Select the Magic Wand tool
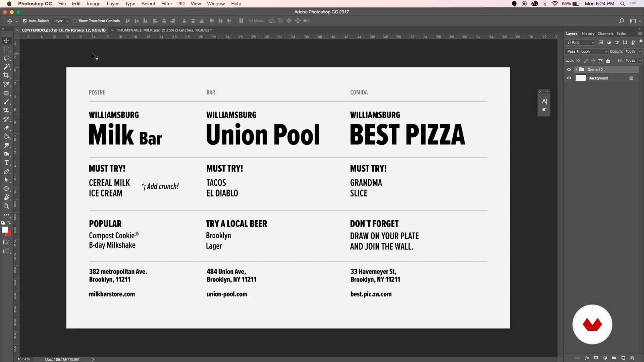644x362 pixels. 6,67
